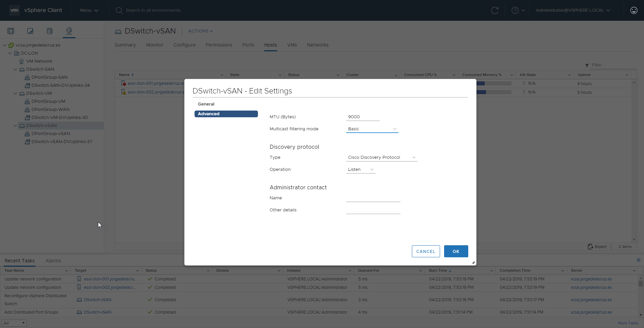The width and height of the screenshot is (644, 328).
Task: Click memory usage bar for esxi-zlon-001
Action: pos(494,83)
